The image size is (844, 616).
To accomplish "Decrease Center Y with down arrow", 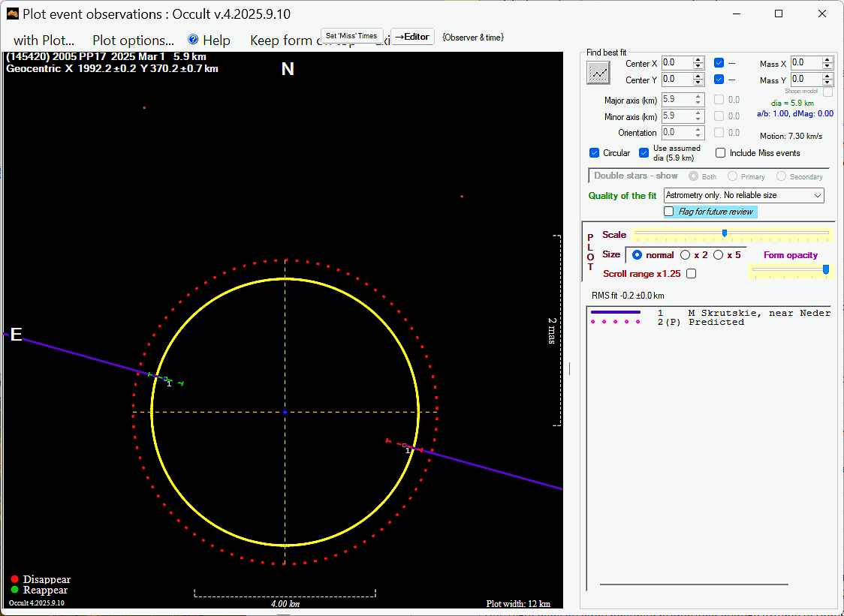I will click(698, 83).
